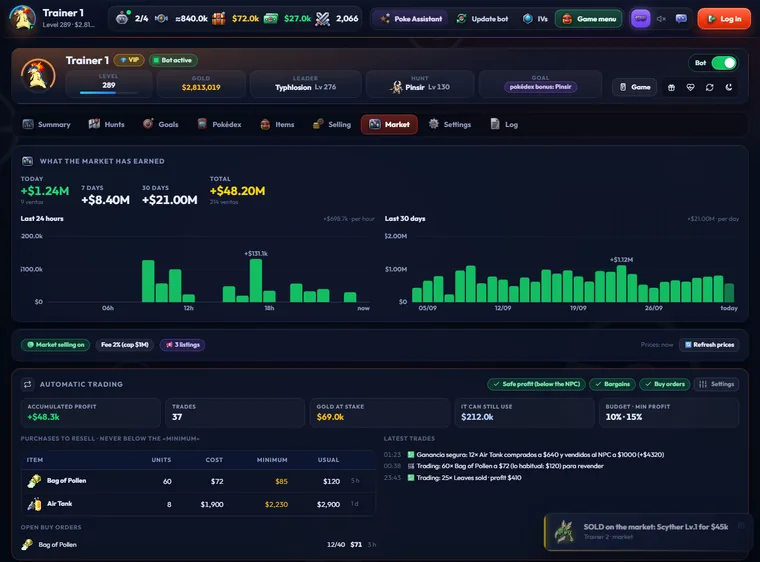Image resolution: width=760 pixels, height=562 pixels.
Task: Toggle the Buy orders option
Action: pos(665,384)
